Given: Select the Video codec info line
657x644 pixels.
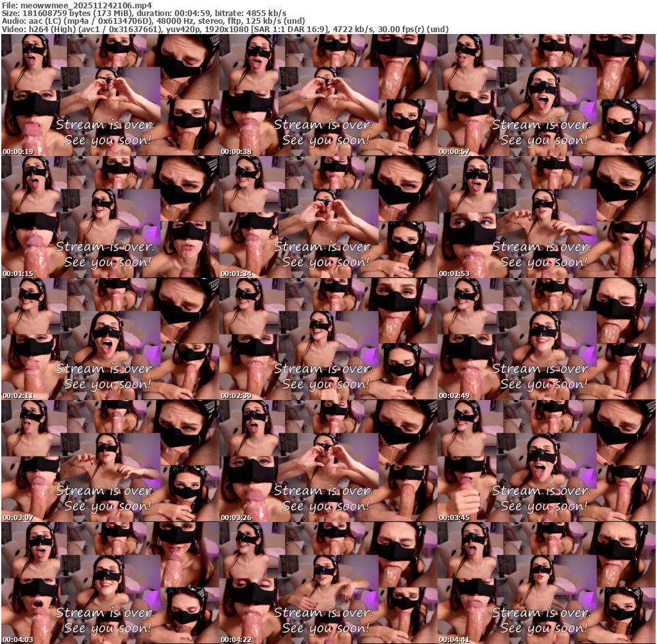Looking at the screenshot, I should (x=225, y=29).
